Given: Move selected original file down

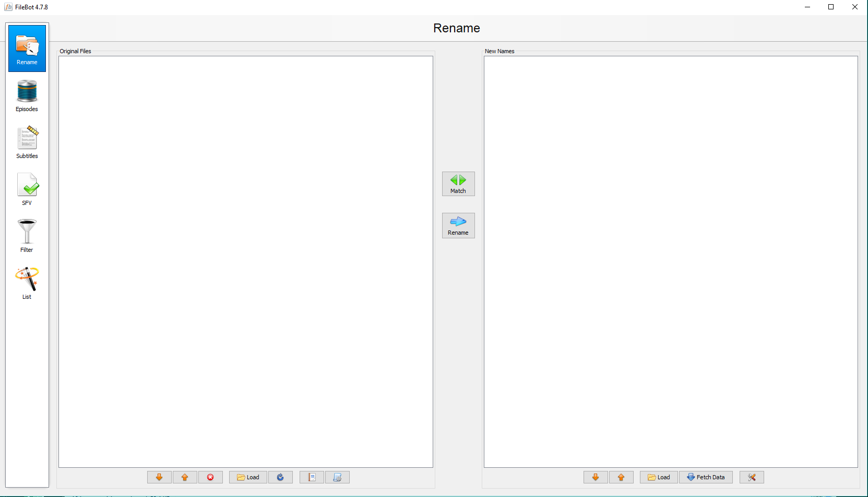Looking at the screenshot, I should (x=159, y=477).
